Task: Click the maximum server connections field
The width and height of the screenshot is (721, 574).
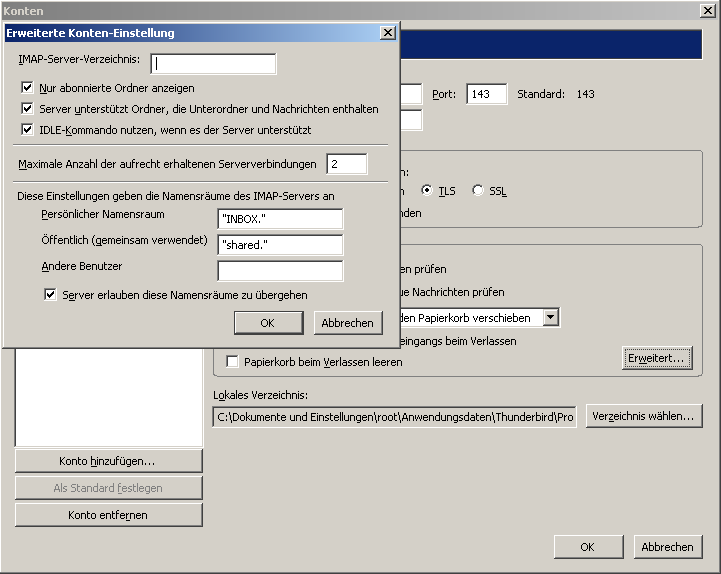Action: [346, 164]
